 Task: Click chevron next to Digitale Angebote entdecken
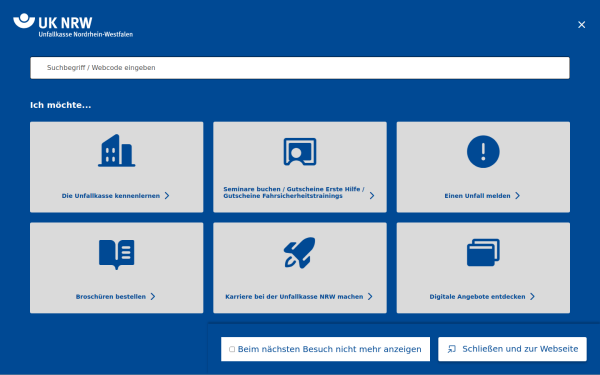click(532, 297)
